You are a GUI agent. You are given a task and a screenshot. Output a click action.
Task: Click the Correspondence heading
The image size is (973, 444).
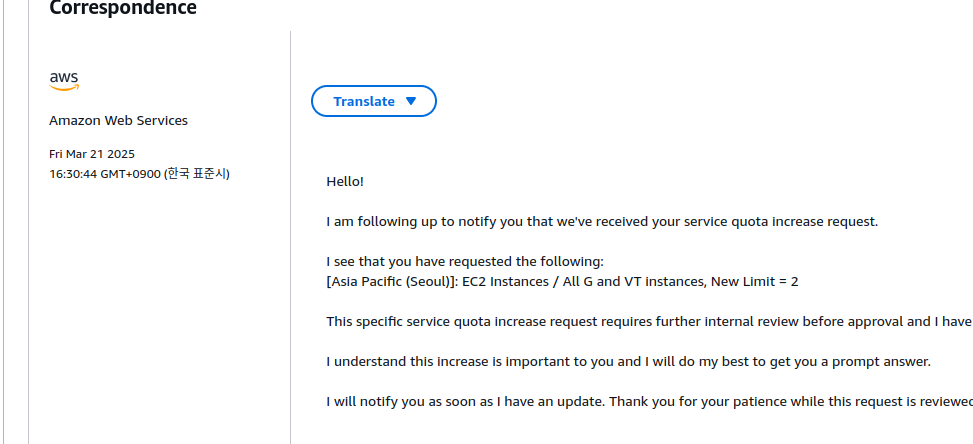point(123,8)
